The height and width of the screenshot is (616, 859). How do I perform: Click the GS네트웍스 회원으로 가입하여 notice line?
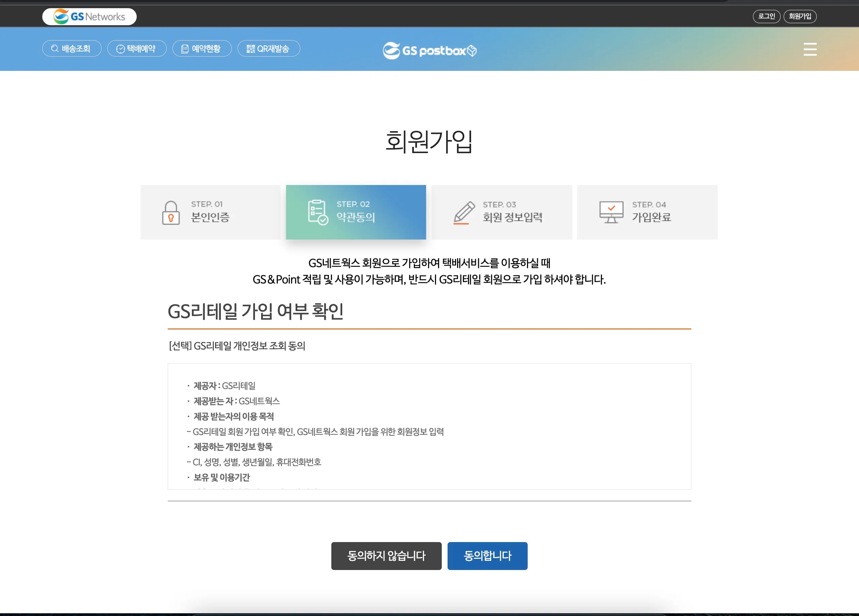(x=429, y=263)
